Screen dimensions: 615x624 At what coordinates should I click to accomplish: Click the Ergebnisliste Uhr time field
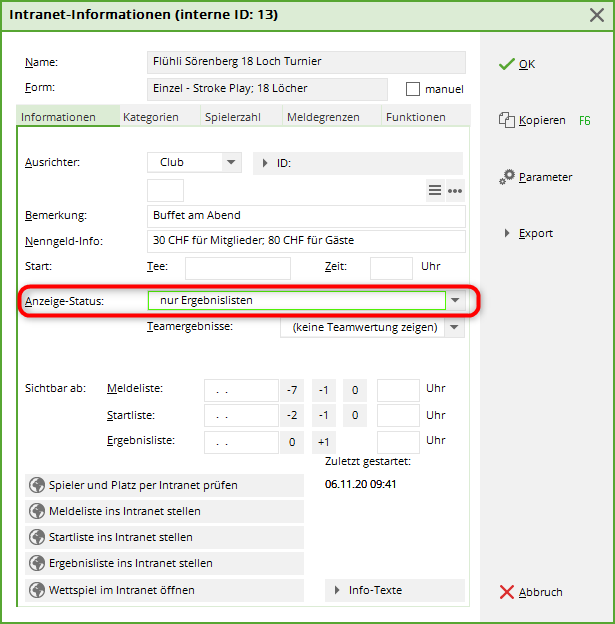398,442
